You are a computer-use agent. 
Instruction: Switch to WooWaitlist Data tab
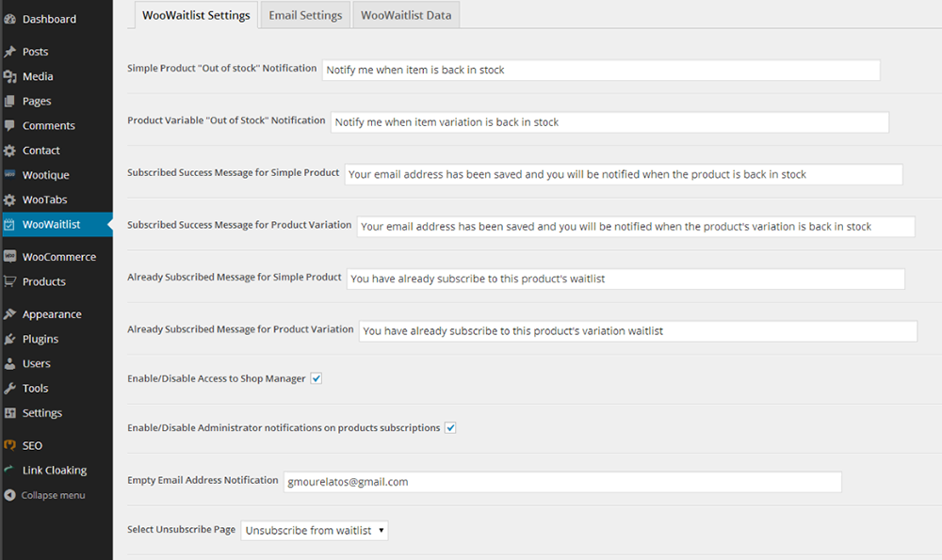point(406,15)
